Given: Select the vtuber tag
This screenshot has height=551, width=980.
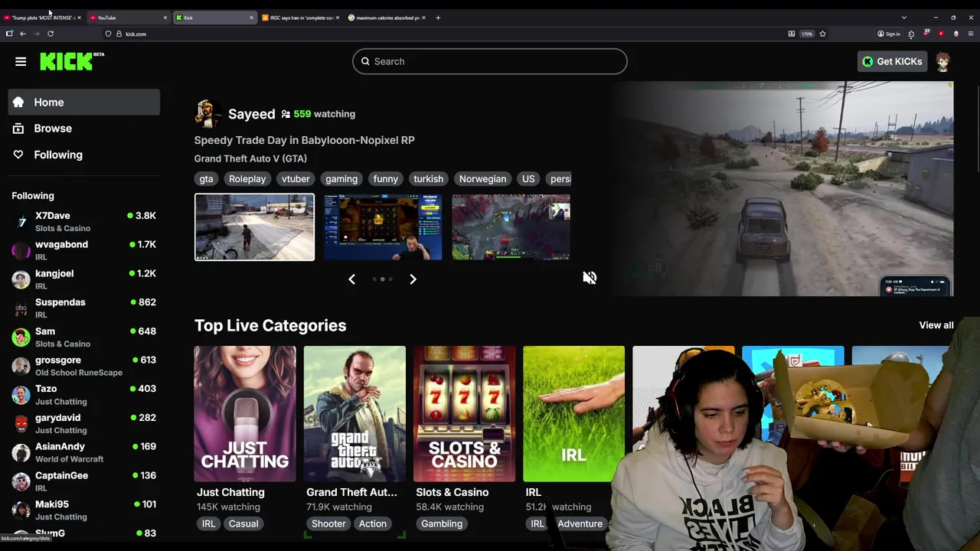Looking at the screenshot, I should click(x=296, y=179).
